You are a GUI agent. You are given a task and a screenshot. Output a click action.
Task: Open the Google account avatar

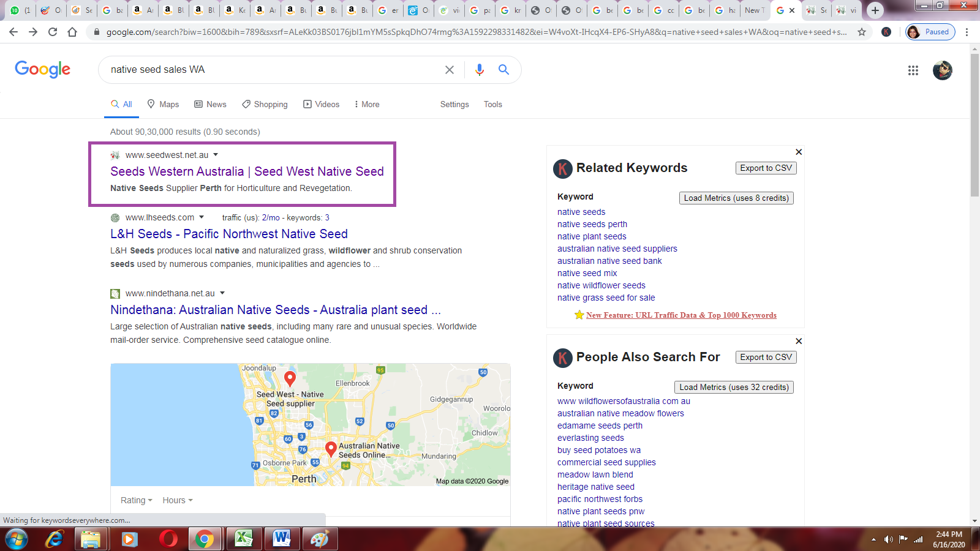point(943,70)
